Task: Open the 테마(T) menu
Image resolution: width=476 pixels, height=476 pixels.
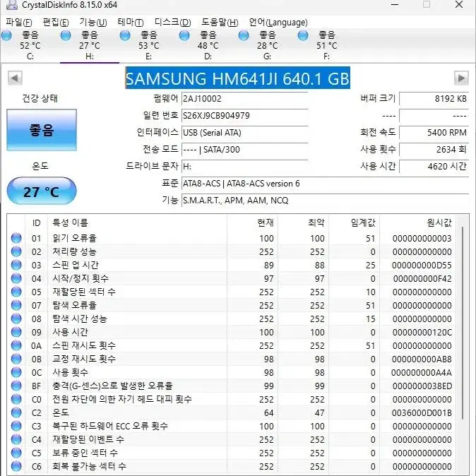Action: (131, 23)
